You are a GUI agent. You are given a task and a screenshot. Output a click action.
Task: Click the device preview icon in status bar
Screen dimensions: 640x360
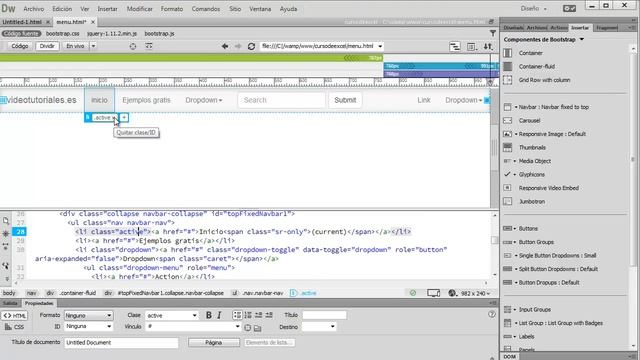coord(433,293)
